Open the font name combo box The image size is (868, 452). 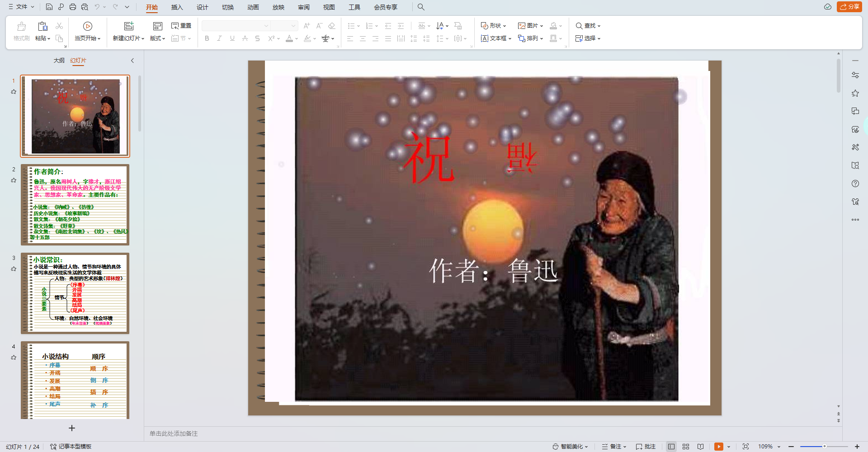coord(236,26)
